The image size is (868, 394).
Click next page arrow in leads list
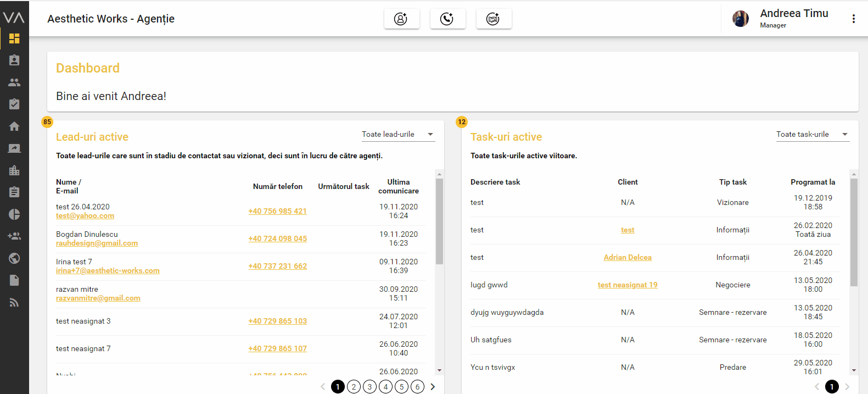[433, 387]
